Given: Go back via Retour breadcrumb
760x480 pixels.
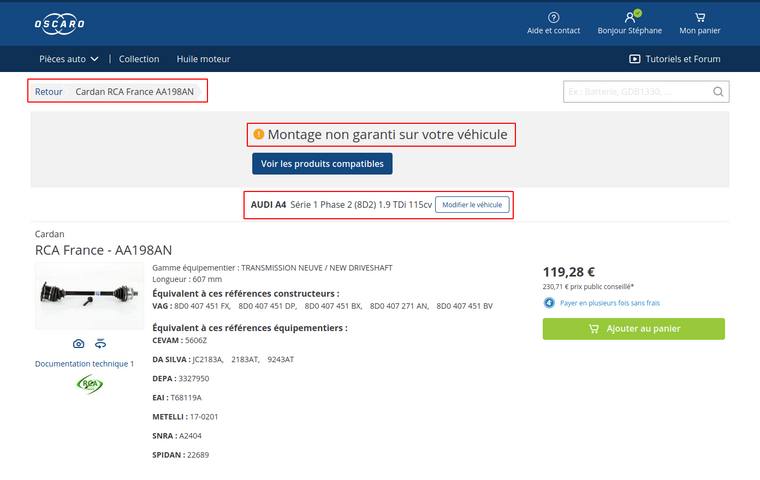Looking at the screenshot, I should pyautogui.click(x=48, y=92).
